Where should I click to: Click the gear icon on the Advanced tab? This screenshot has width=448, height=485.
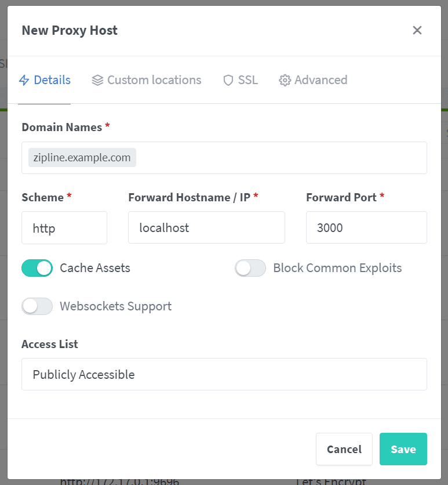click(x=285, y=80)
